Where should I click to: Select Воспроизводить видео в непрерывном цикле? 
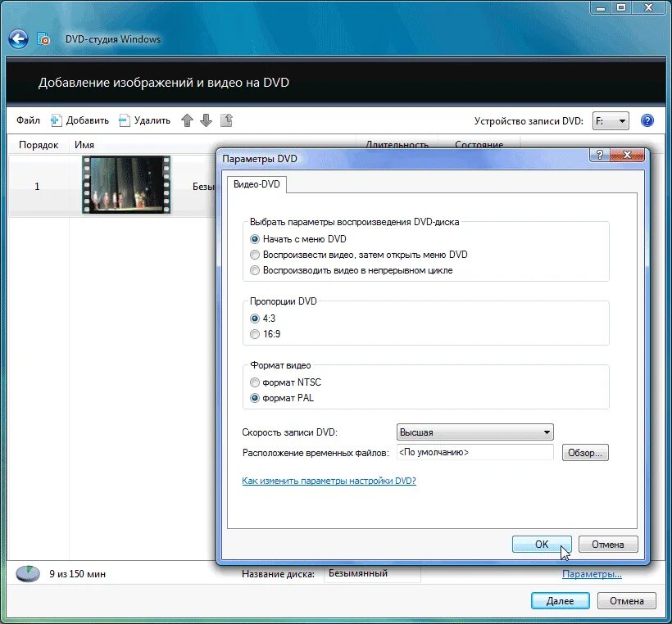pos(351,271)
